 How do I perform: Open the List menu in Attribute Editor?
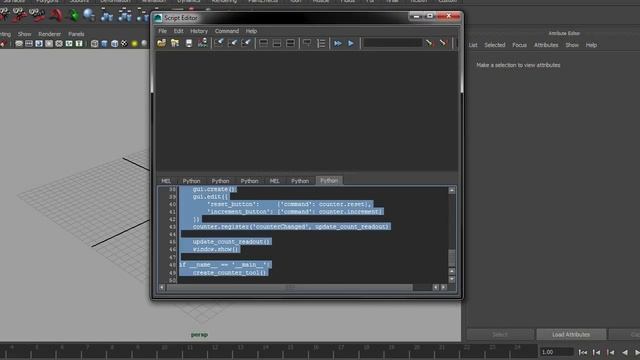pyautogui.click(x=473, y=45)
